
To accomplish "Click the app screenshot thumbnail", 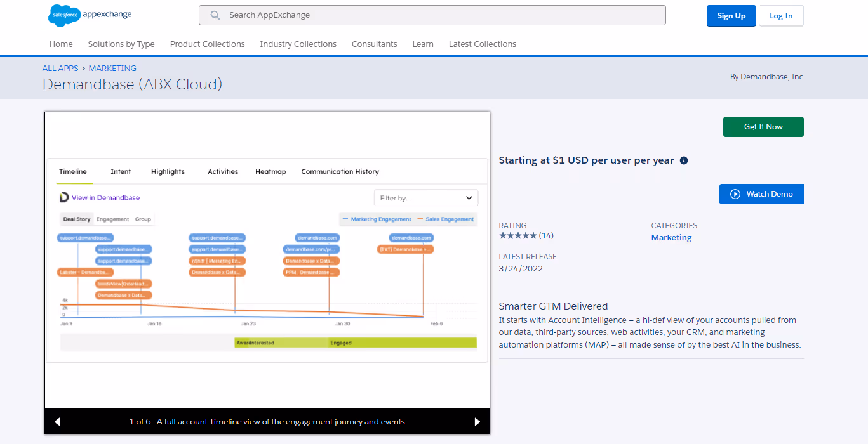I will pos(267,260).
